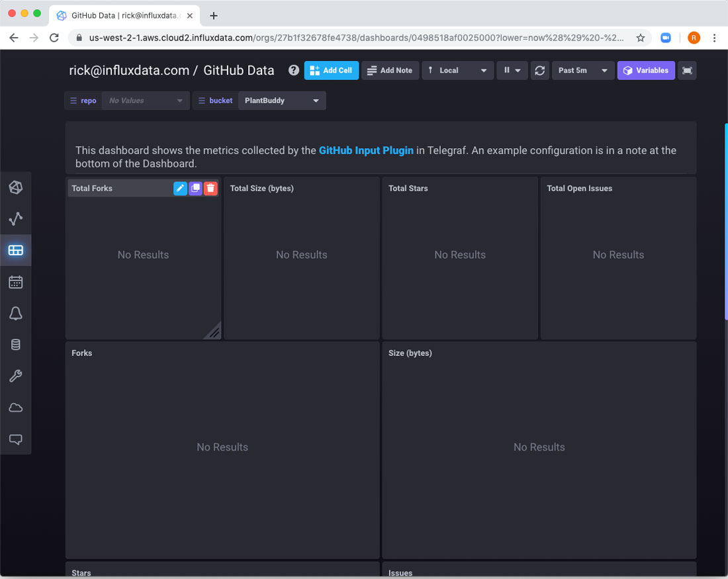The height and width of the screenshot is (579, 728).
Task: Open the Local timezone dropdown
Action: (457, 70)
